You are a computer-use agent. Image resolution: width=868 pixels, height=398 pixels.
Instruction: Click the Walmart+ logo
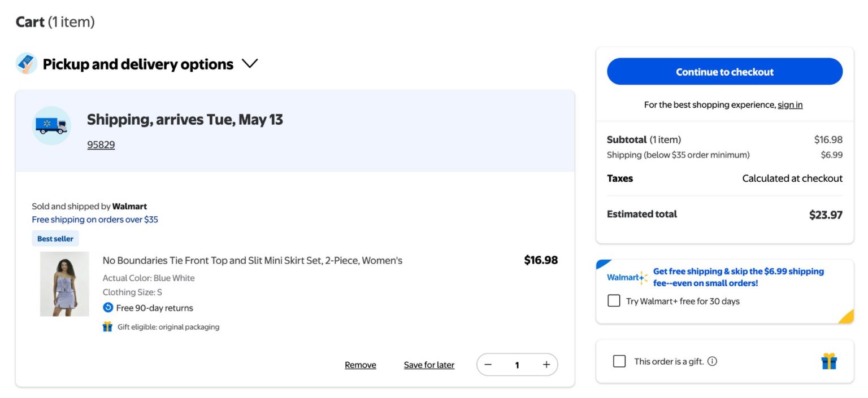(x=626, y=277)
